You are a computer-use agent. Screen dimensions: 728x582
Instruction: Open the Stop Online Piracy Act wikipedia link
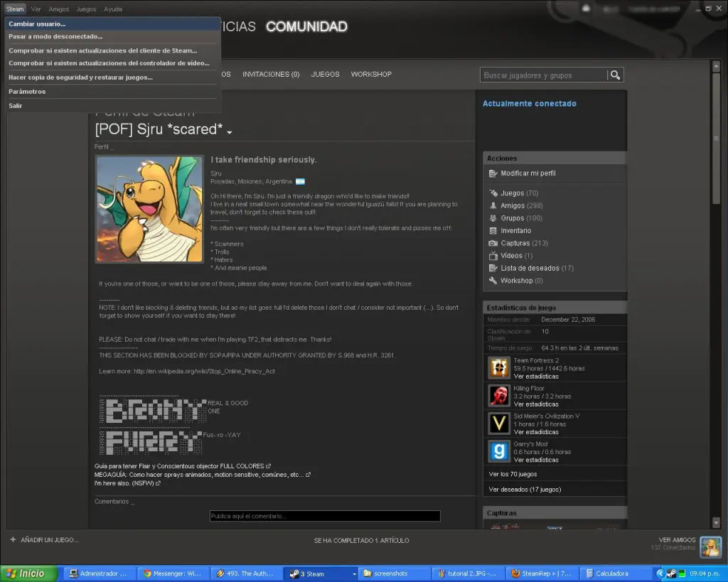click(x=204, y=371)
